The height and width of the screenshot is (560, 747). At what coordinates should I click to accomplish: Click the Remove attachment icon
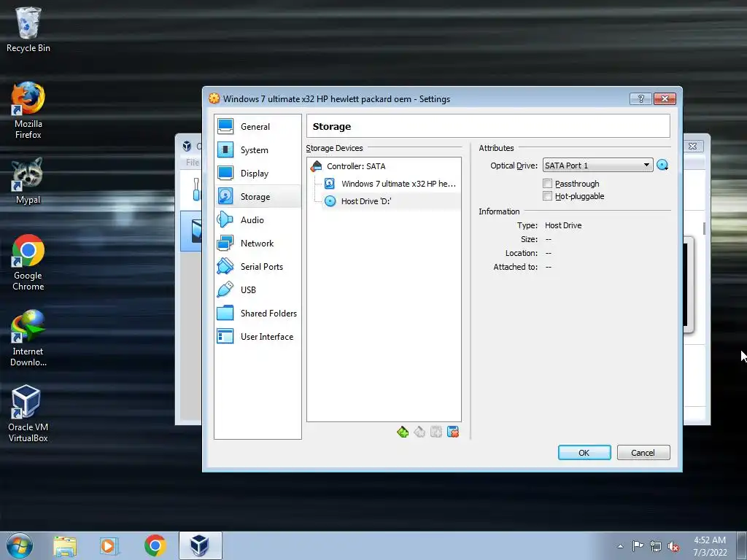tap(453, 432)
